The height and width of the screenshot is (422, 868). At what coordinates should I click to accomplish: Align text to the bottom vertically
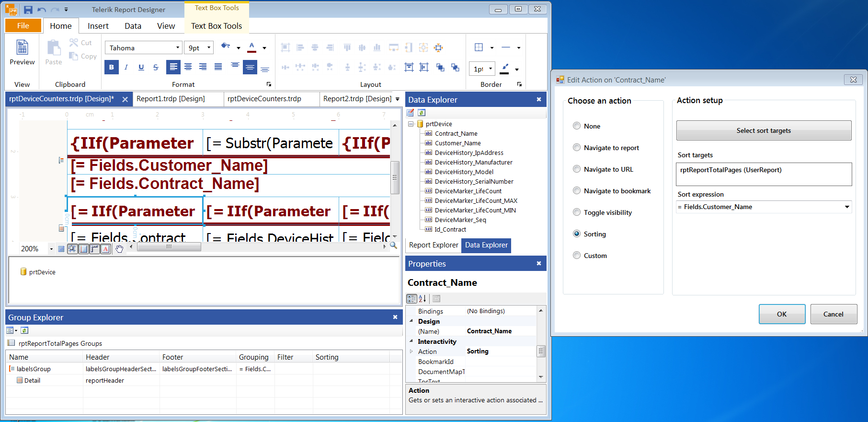point(265,69)
